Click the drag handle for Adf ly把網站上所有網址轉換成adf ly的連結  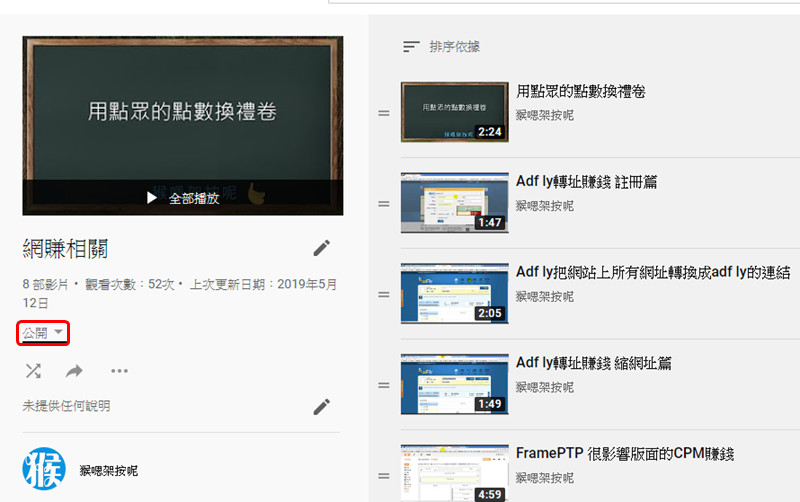(384, 295)
